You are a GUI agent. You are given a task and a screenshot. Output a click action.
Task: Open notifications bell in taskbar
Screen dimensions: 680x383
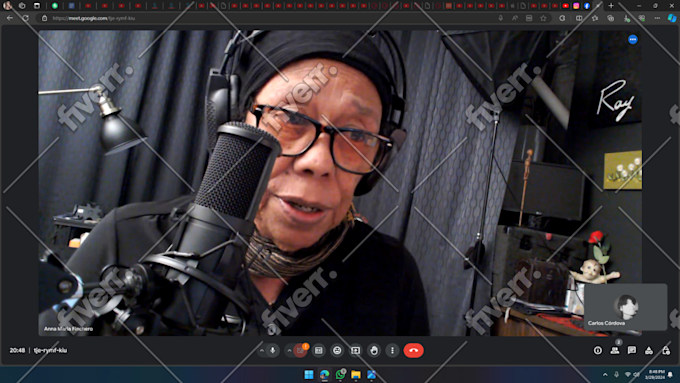pyautogui.click(x=670, y=374)
